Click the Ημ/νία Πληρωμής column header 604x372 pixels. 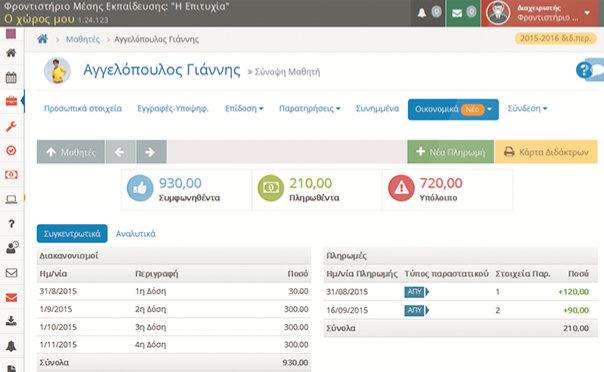pos(361,274)
